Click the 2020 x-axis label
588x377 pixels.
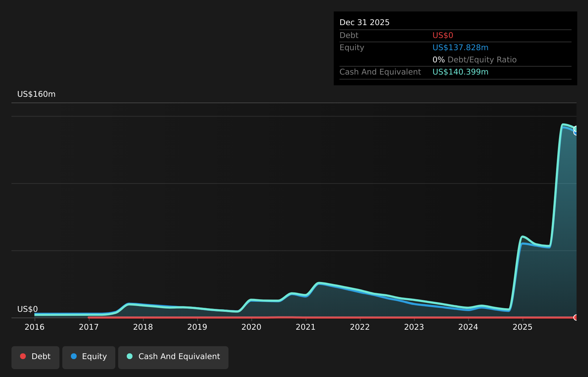(251, 327)
